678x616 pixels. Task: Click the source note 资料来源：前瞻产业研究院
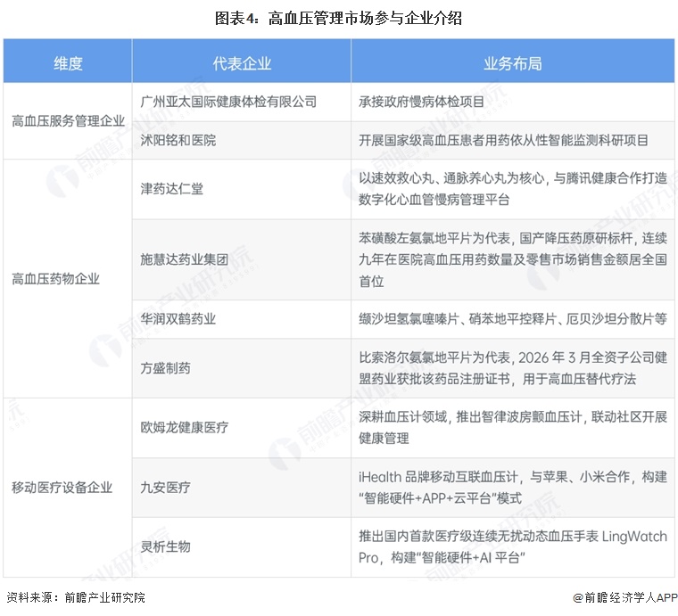[x=76, y=597]
